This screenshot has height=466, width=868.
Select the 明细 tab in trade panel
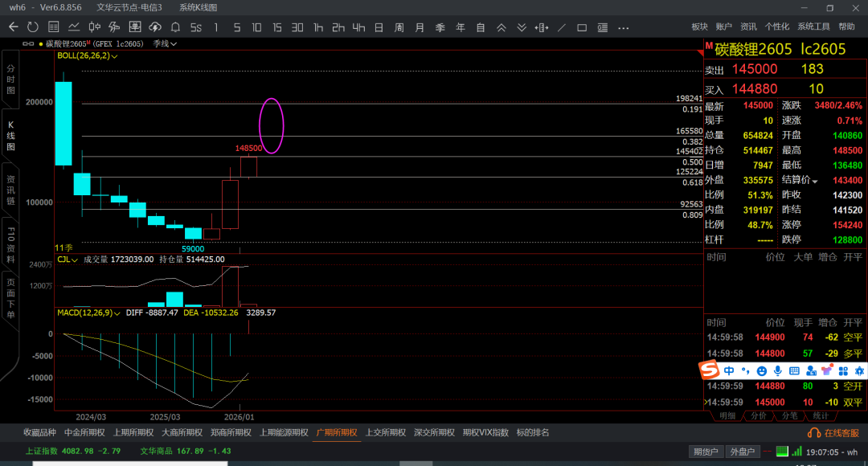click(727, 416)
